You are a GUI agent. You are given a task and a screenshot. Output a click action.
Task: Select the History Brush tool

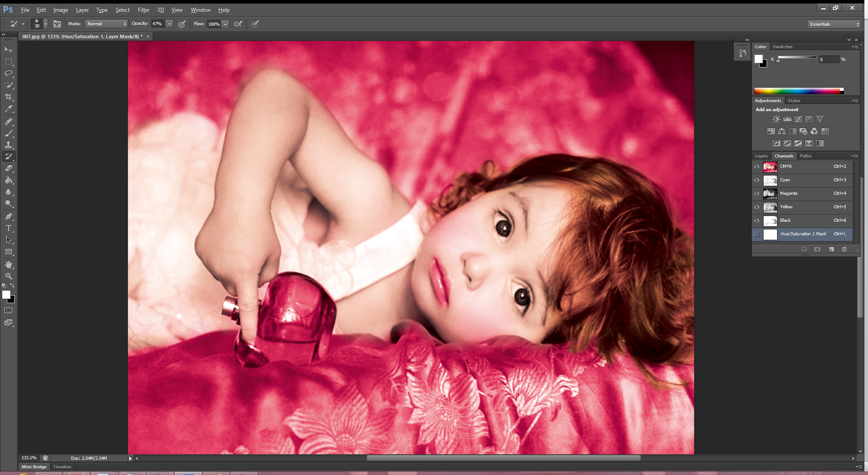pos(9,157)
